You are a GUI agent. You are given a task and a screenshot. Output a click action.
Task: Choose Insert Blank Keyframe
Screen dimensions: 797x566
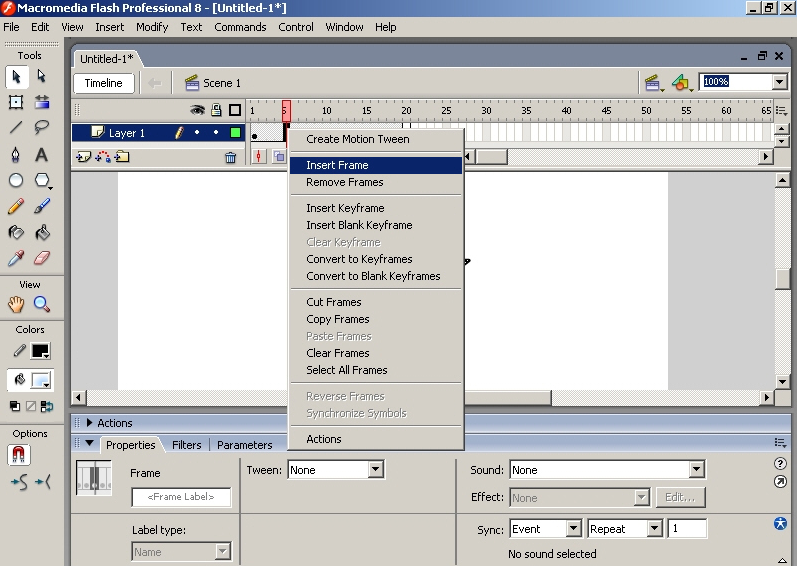point(376,225)
